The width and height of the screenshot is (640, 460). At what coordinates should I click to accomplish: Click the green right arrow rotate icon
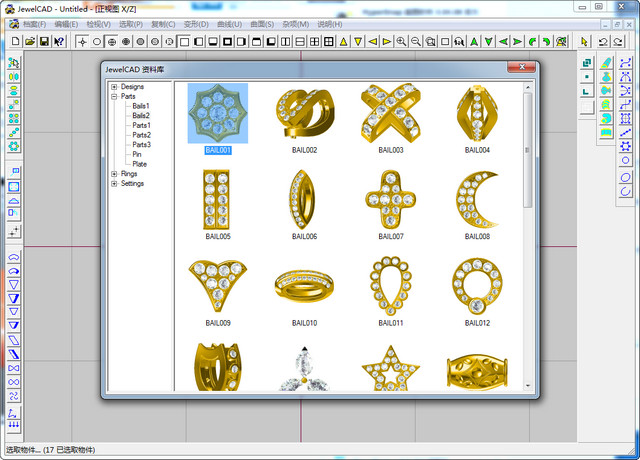[x=518, y=41]
